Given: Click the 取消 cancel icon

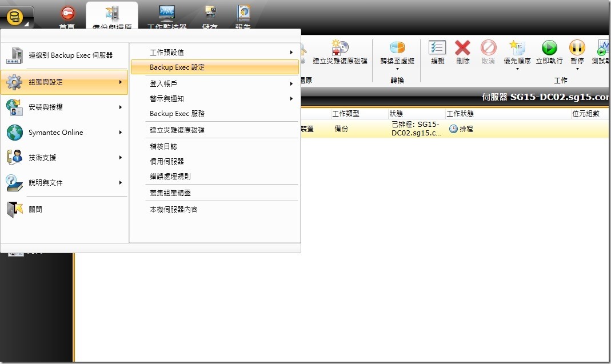Looking at the screenshot, I should 488,47.
